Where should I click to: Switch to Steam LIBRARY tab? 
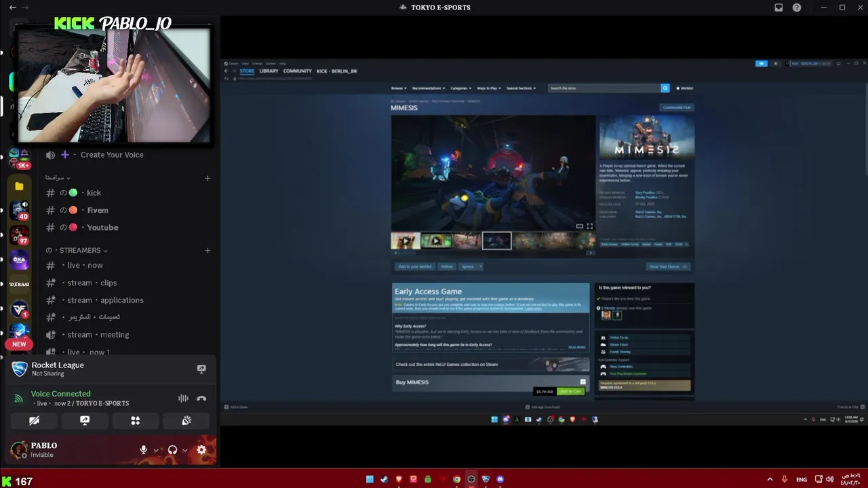coord(269,71)
